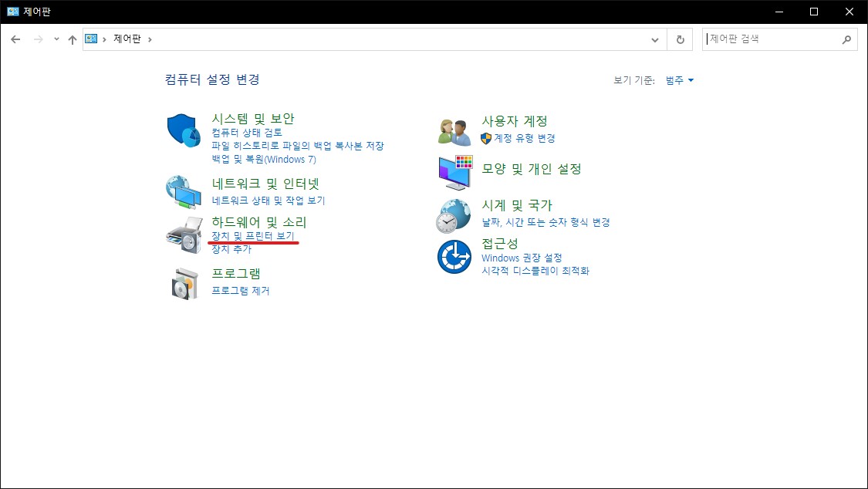Image resolution: width=868 pixels, height=489 pixels.
Task: Click 장치 추가 link
Action: coord(232,249)
